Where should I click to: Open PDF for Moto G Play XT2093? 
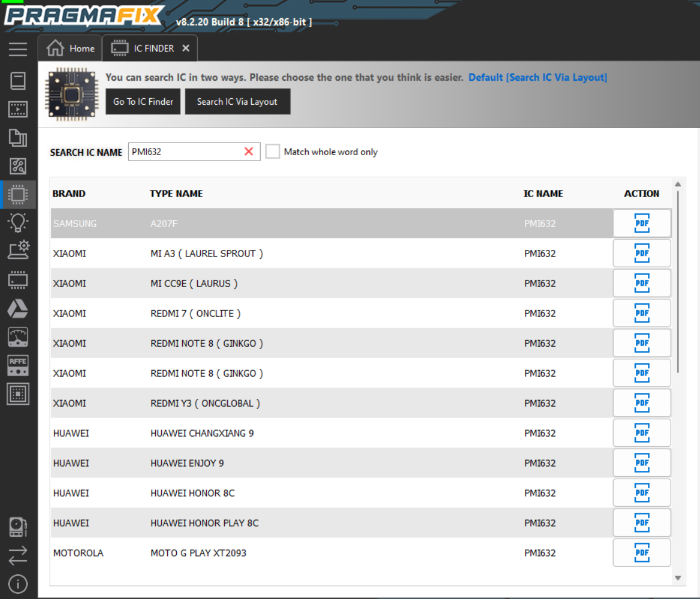(x=641, y=553)
